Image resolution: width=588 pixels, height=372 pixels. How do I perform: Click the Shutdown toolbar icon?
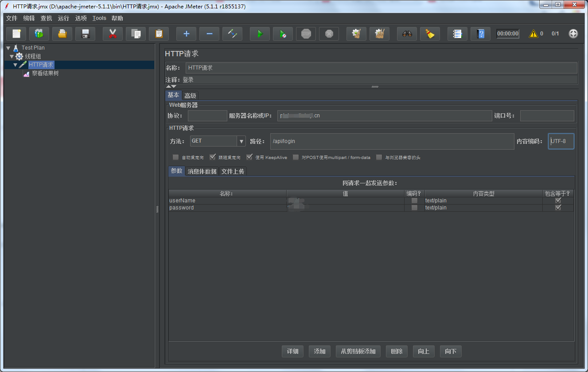click(329, 34)
